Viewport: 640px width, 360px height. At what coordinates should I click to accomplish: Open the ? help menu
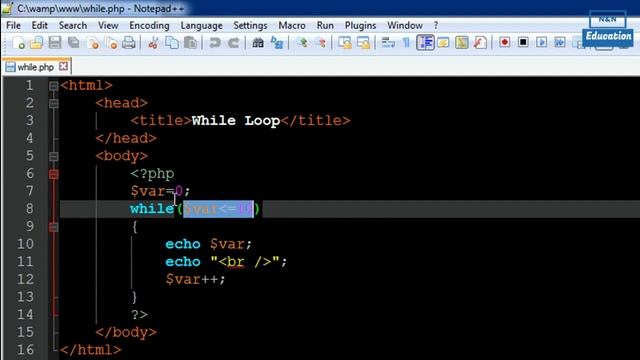(x=436, y=25)
